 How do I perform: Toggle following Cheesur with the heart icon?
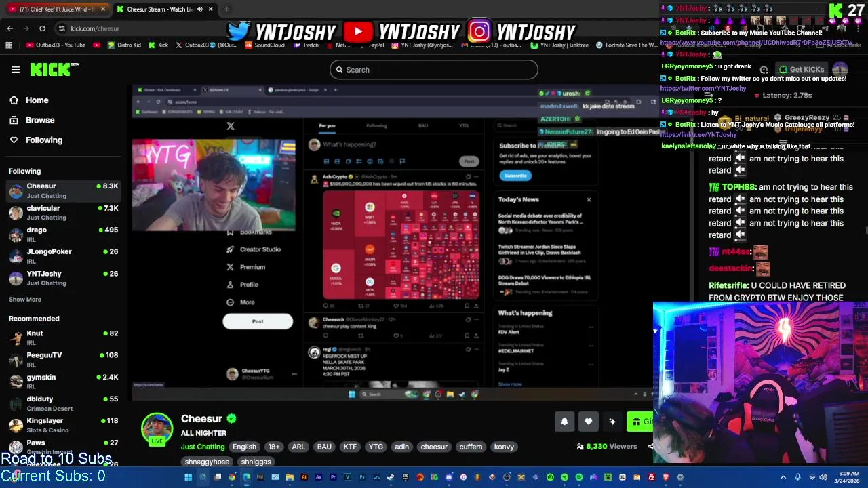[589, 422]
